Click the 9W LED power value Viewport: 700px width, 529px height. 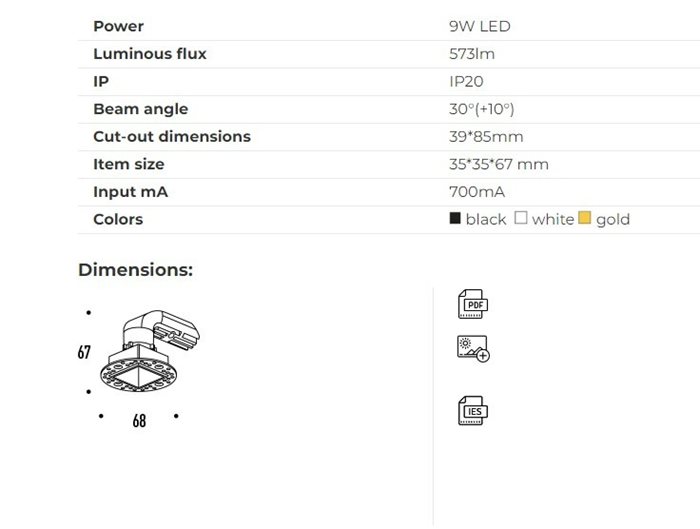pos(480,26)
